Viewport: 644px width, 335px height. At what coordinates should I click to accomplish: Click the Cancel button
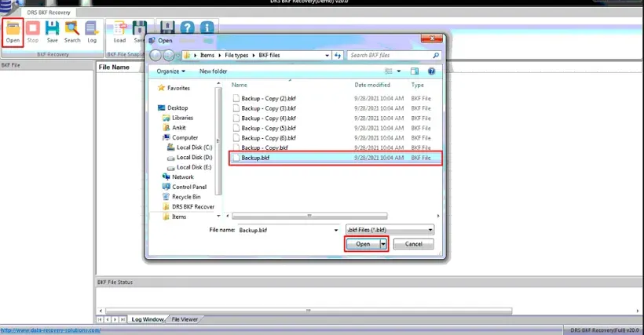pos(414,244)
